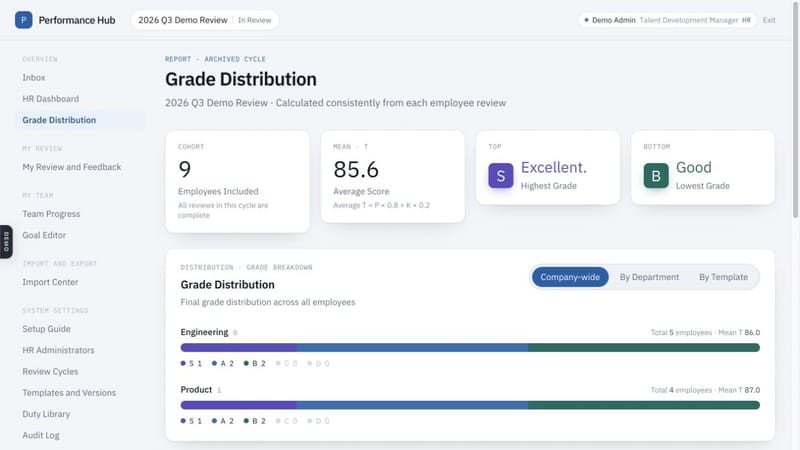
Task: Click the page vertical scrollbar
Action: coord(795,110)
